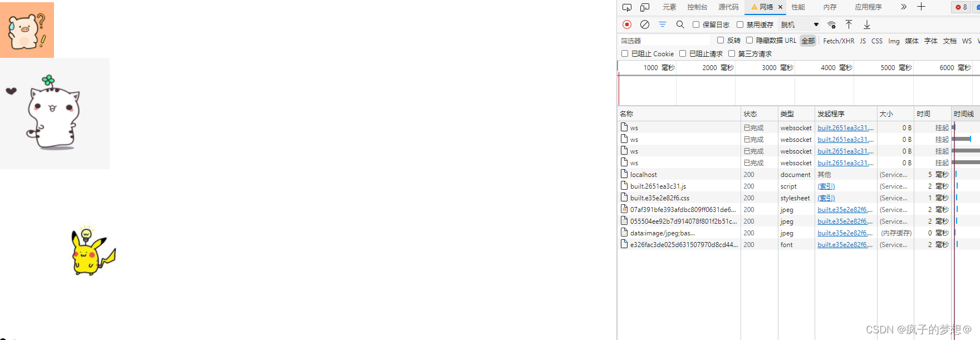Filter requests by 字体
The height and width of the screenshot is (340, 980).
pyautogui.click(x=930, y=41)
